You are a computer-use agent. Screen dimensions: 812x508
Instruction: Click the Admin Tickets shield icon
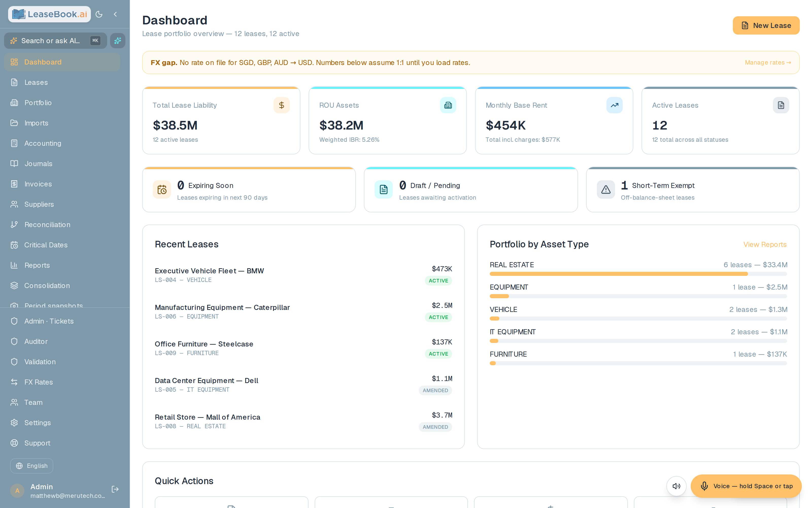14,321
